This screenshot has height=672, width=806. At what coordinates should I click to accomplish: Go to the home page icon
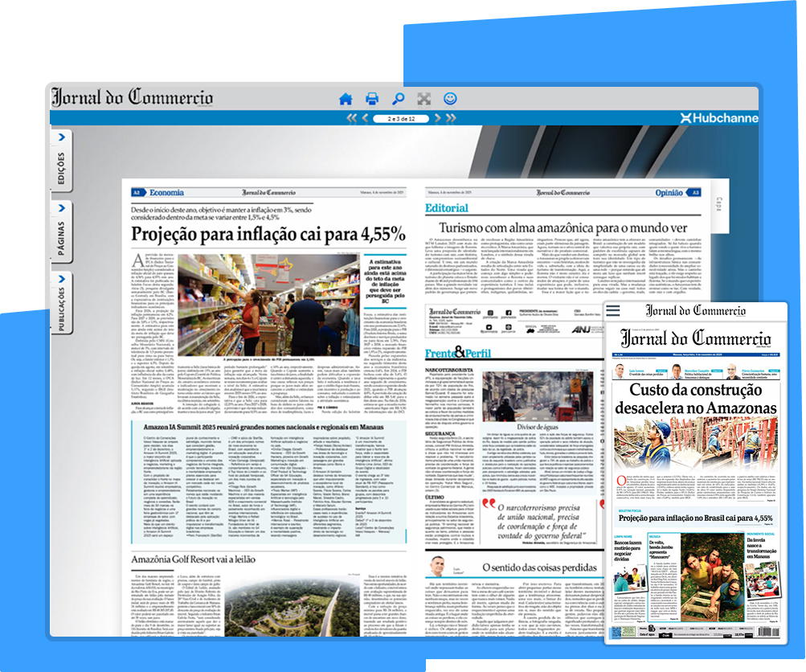coord(346,99)
